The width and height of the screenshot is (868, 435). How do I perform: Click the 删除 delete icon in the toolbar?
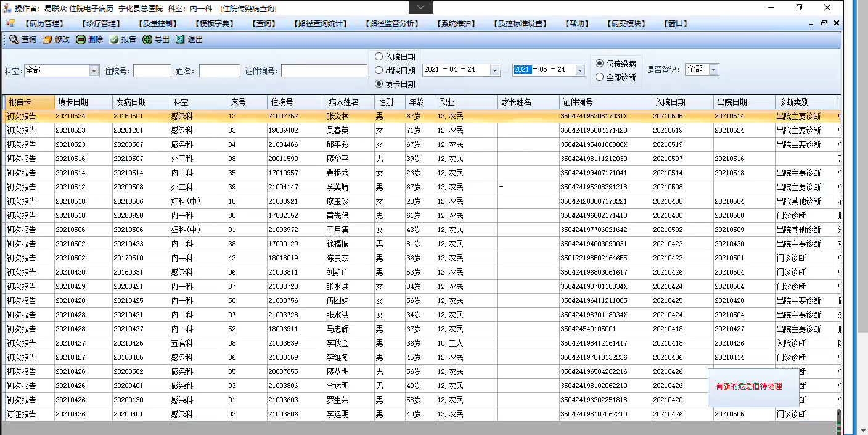[81, 39]
